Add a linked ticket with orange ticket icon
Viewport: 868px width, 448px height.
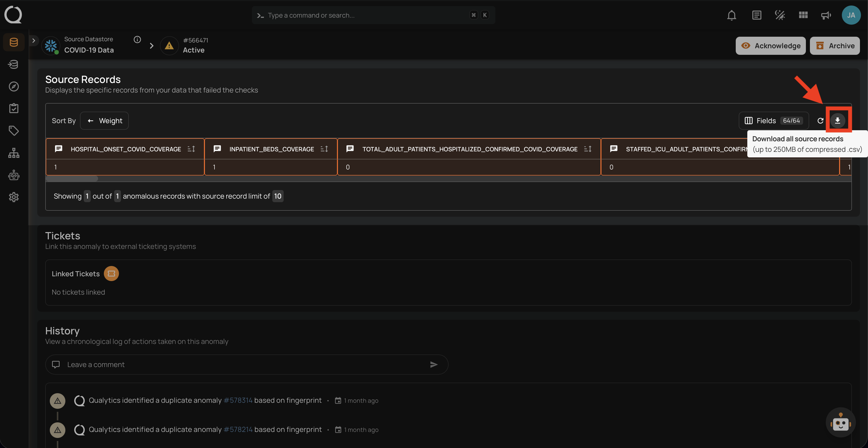point(111,274)
